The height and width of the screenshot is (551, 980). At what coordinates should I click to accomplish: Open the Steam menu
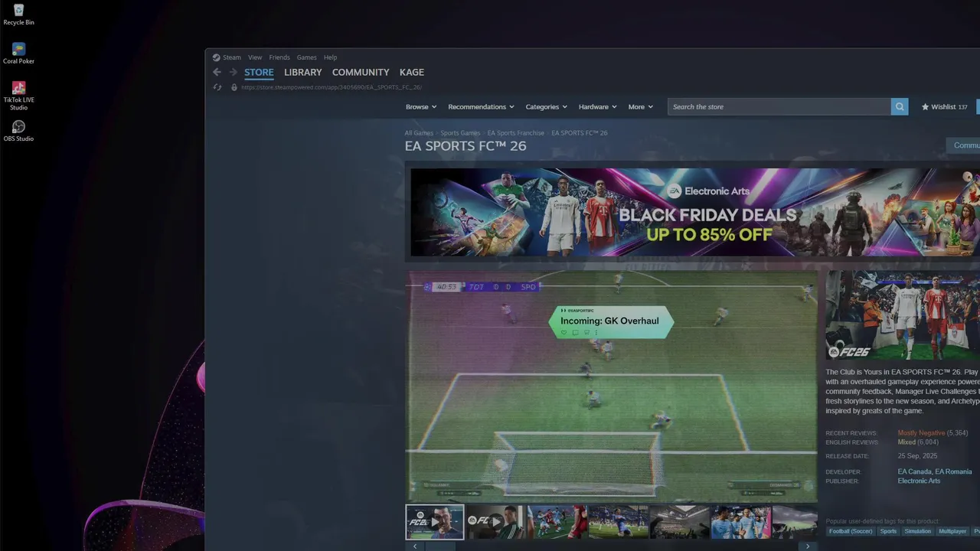point(227,57)
